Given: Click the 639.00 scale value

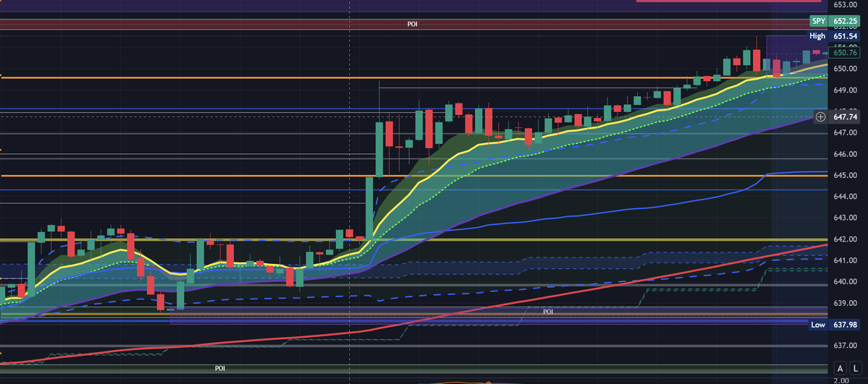Looking at the screenshot, I should click(x=846, y=303).
